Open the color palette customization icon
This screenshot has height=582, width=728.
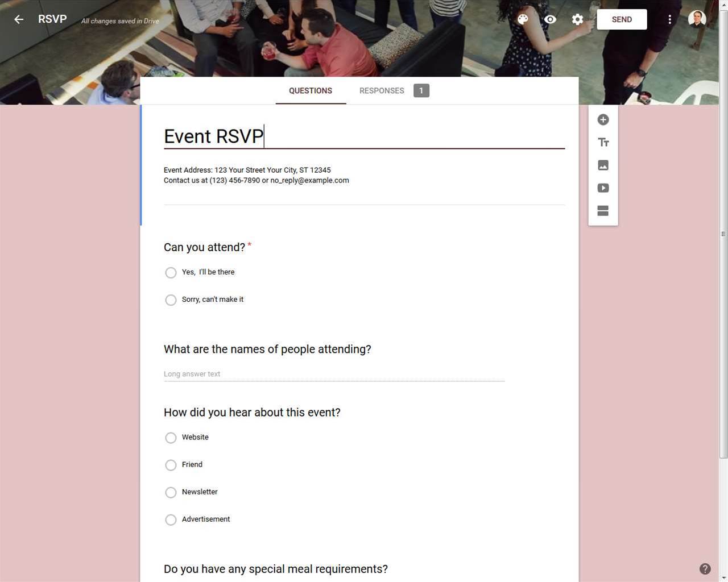point(523,19)
